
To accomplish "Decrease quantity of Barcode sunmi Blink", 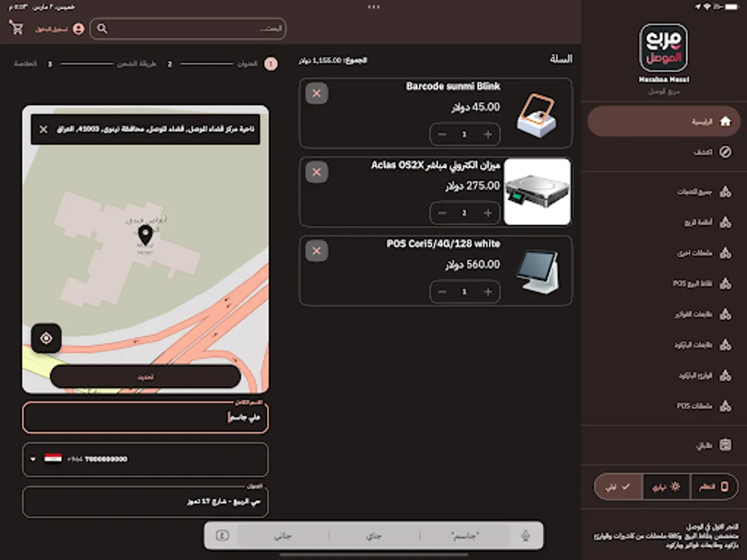I will click(442, 134).
